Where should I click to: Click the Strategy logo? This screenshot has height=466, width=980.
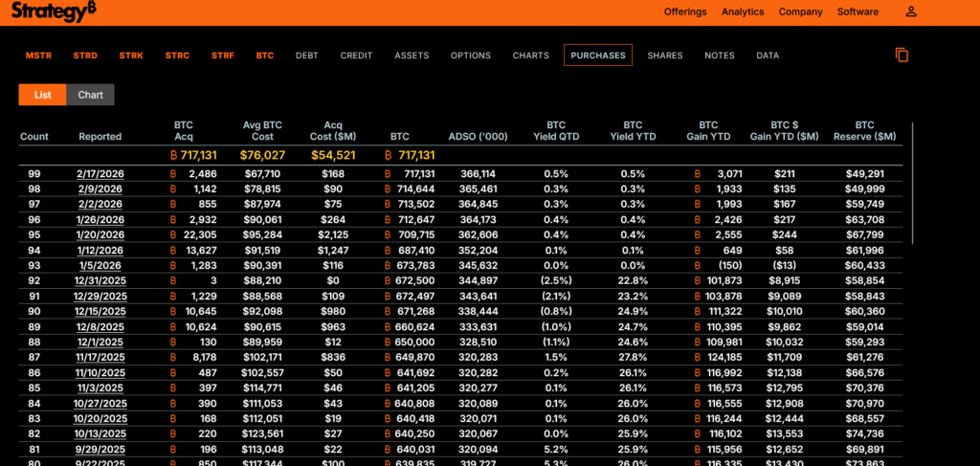(56, 12)
